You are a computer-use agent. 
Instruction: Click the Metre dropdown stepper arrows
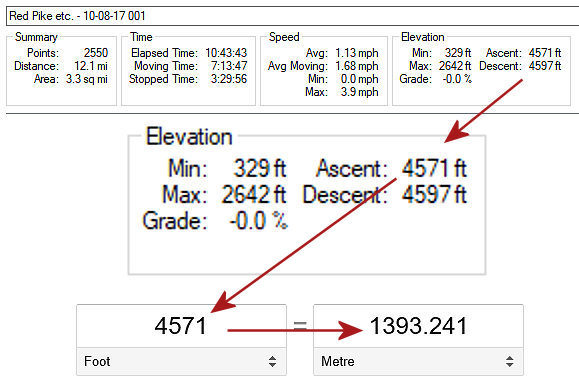[510, 361]
